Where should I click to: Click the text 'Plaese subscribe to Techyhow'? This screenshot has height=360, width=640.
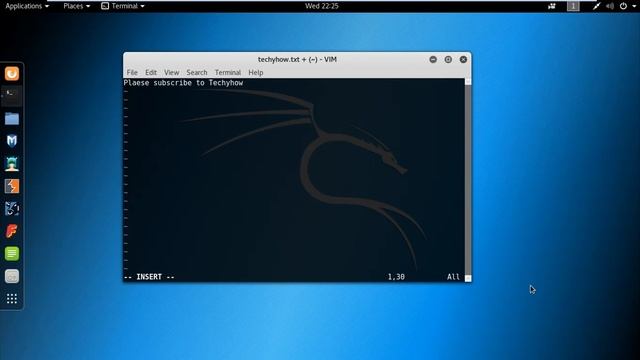pos(183,83)
